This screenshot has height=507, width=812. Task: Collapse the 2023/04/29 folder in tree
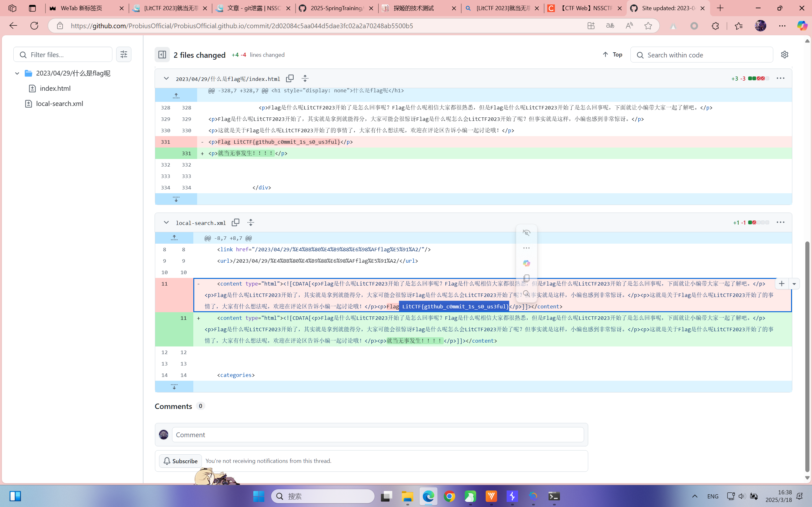(x=17, y=73)
